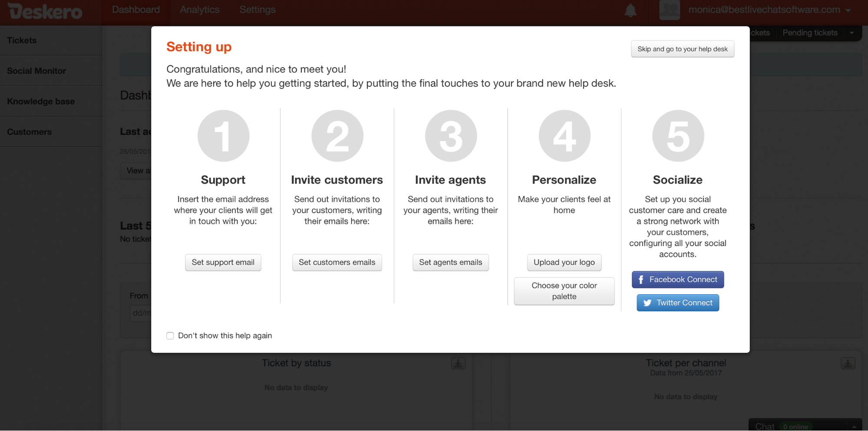Click Skip and go to your help desk
This screenshot has width=868, height=431.
click(682, 49)
